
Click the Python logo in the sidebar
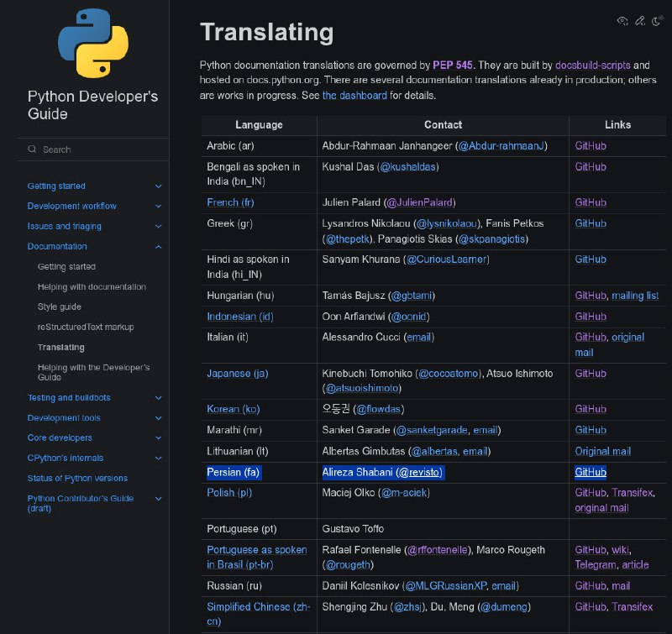tap(93, 43)
